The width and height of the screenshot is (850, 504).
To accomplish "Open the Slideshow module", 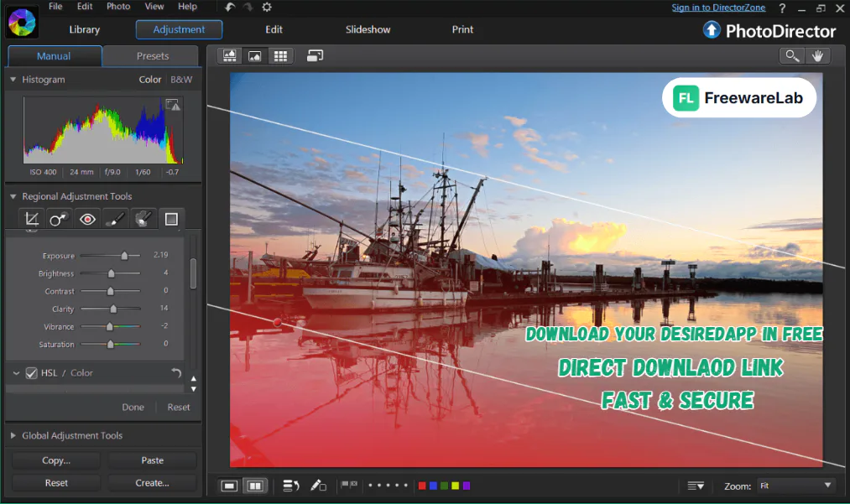I will (368, 29).
